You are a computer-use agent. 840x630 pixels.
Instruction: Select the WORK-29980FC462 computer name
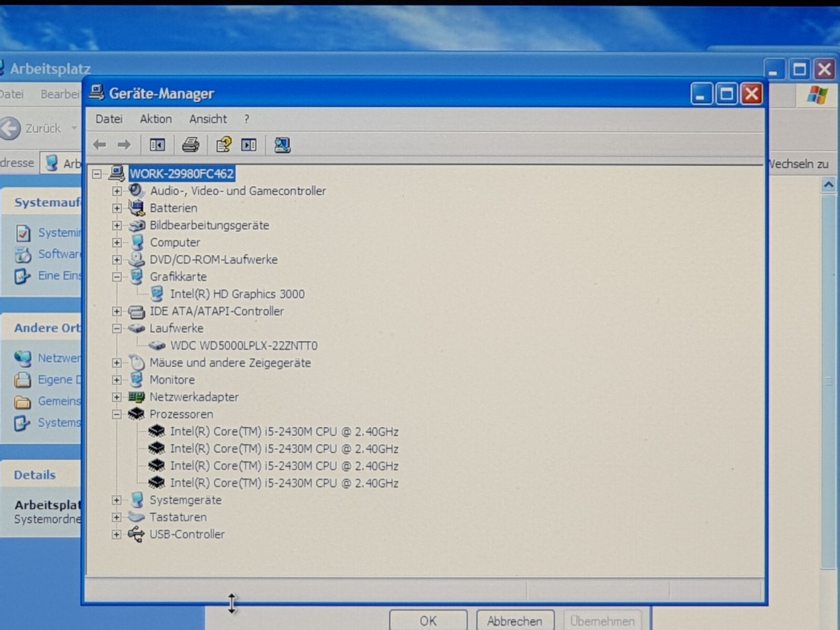tap(182, 173)
